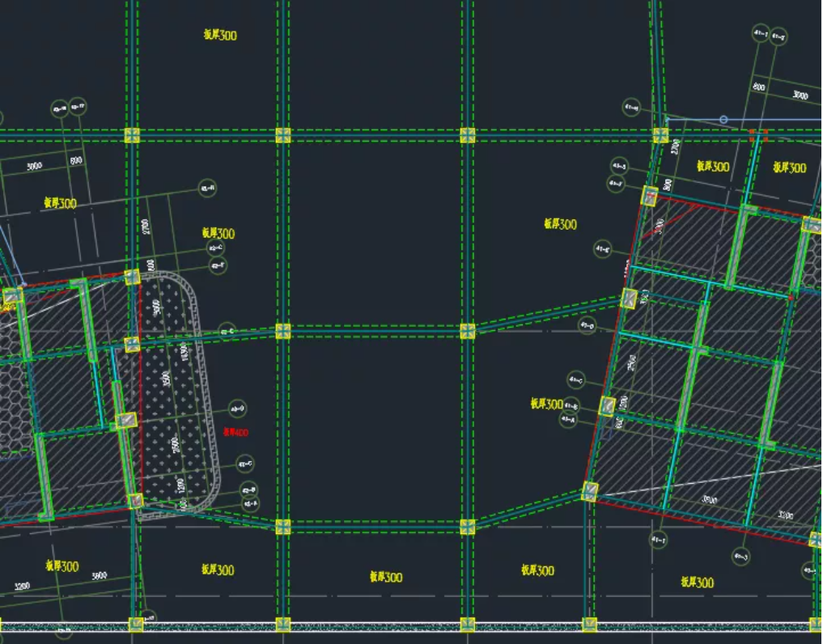Select the yellow column marker at top-left grid intersection
The height and width of the screenshot is (644, 823).
[x=132, y=135]
